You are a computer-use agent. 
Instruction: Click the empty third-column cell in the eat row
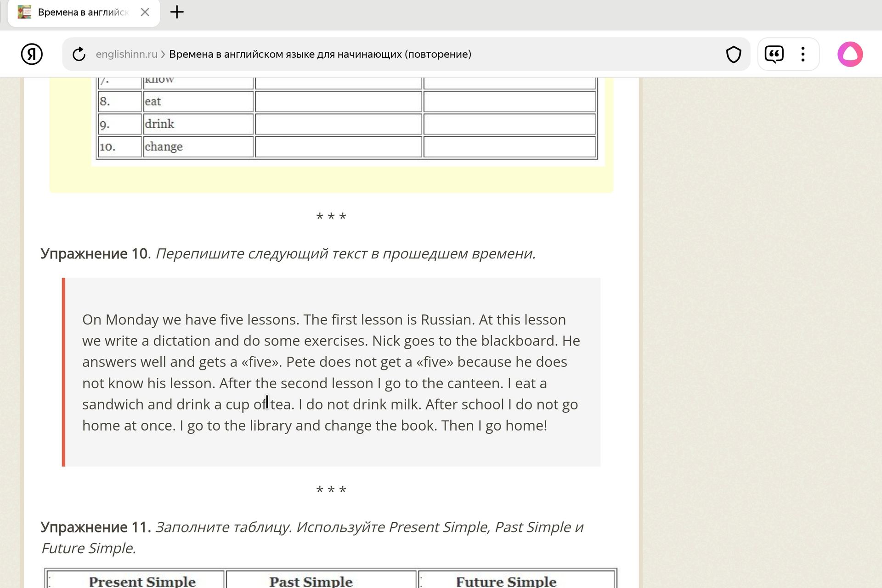tap(509, 101)
